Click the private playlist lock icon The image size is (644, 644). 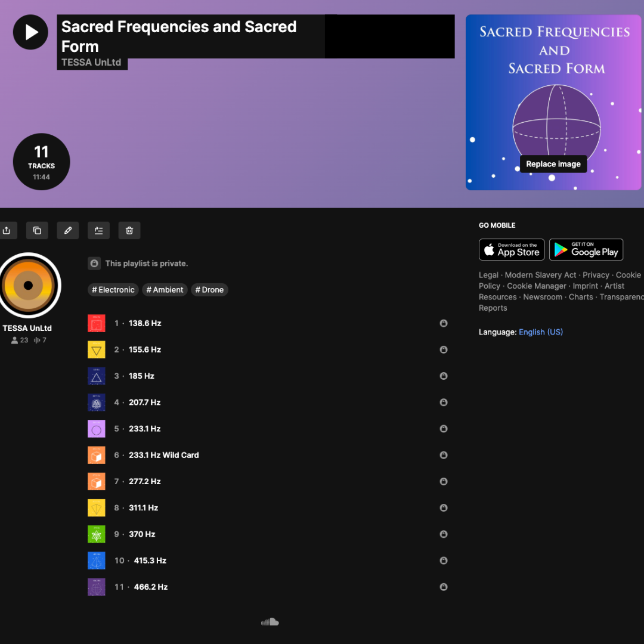[x=94, y=264]
